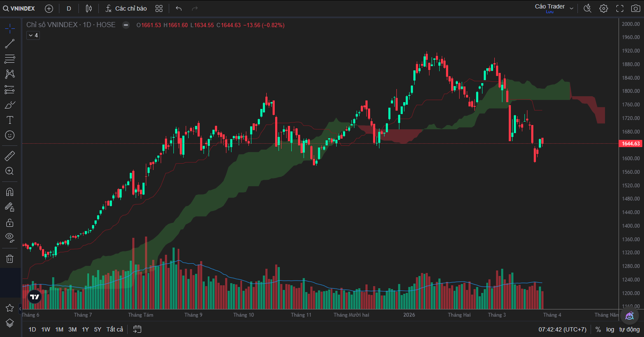
Task: Open the Cáo Trader layout dropdown arrow
Action: (x=572, y=8)
